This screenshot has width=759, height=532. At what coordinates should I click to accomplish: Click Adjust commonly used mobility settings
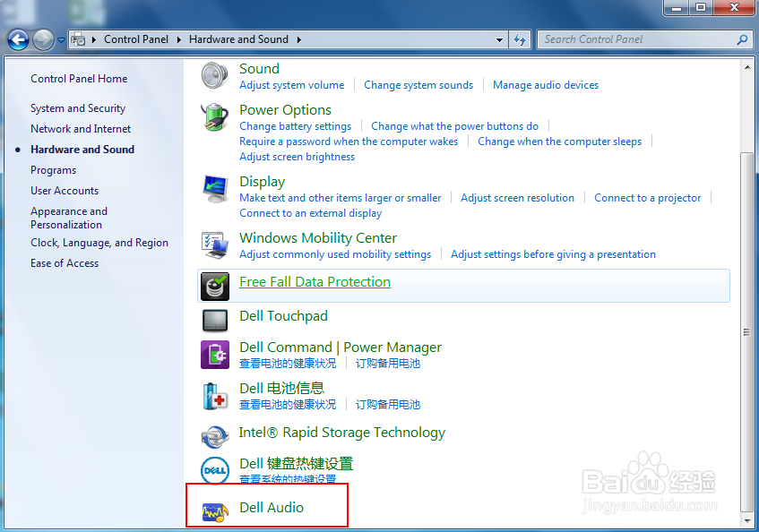[335, 254]
